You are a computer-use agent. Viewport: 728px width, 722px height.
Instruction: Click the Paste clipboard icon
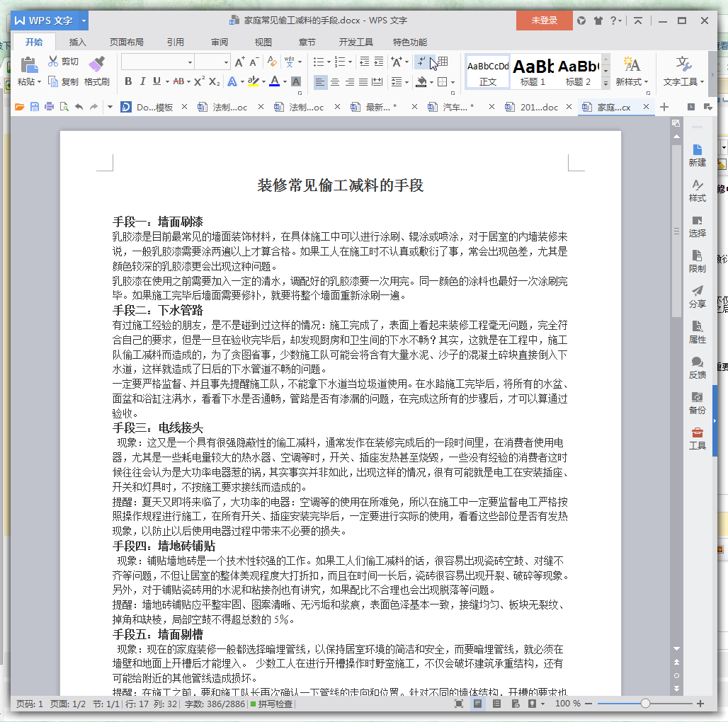coord(29,65)
